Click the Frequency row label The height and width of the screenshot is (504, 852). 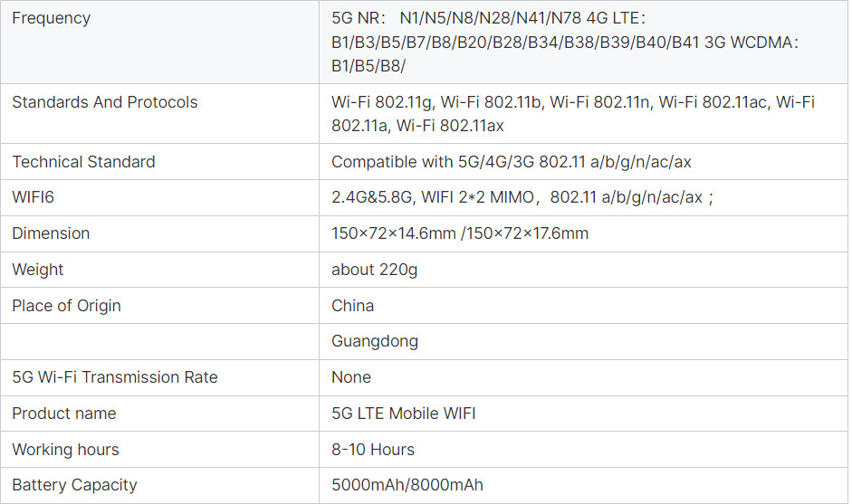pos(51,18)
